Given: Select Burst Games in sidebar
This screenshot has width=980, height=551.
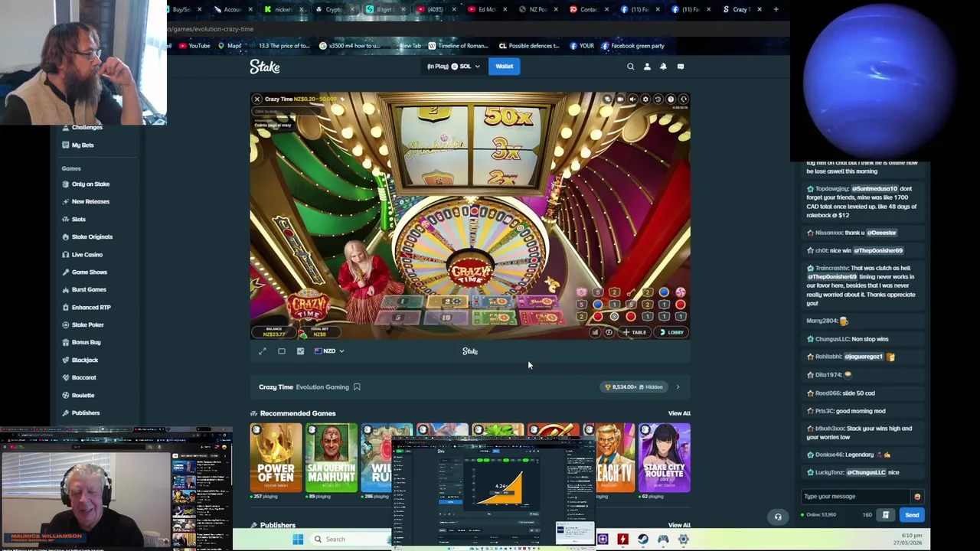Looking at the screenshot, I should coord(89,290).
